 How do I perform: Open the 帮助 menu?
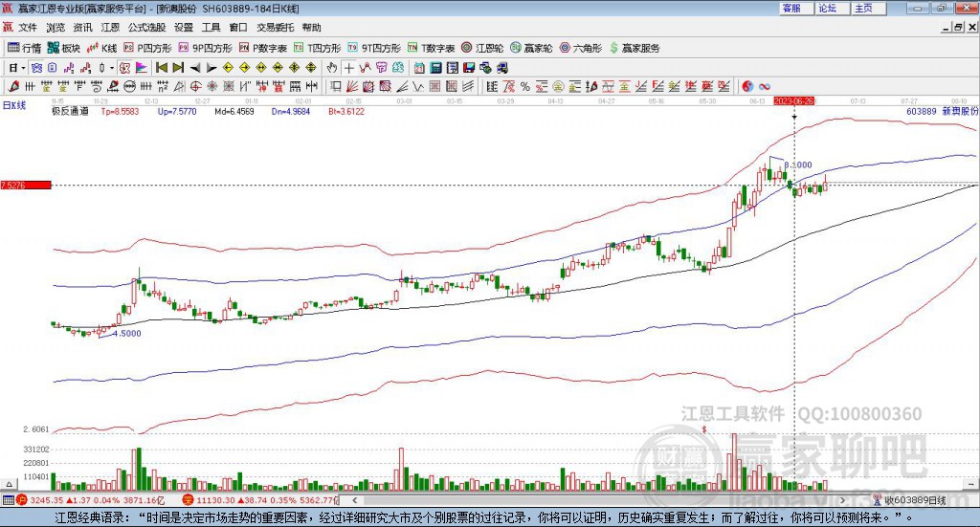311,28
